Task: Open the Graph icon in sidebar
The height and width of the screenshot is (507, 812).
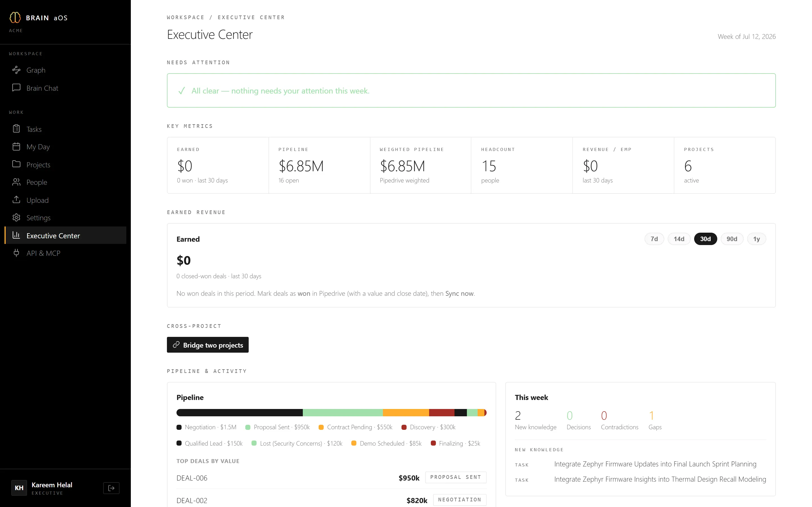Action: 16,70
